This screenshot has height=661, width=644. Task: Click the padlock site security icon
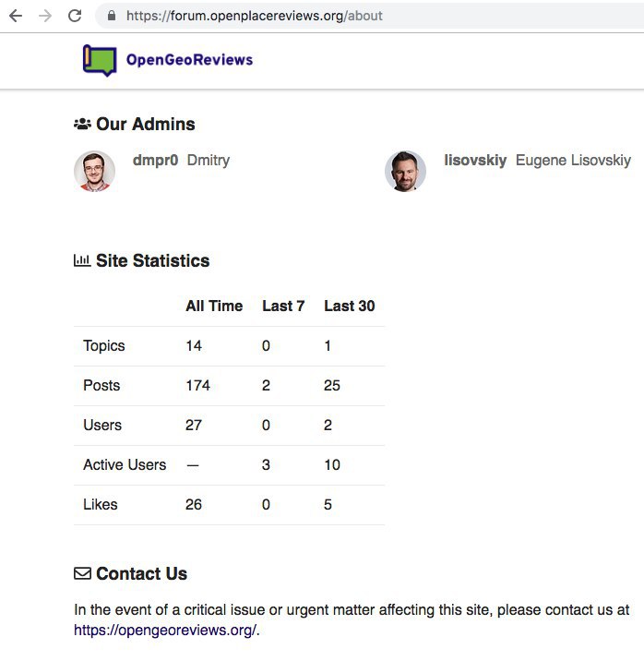coord(112,16)
